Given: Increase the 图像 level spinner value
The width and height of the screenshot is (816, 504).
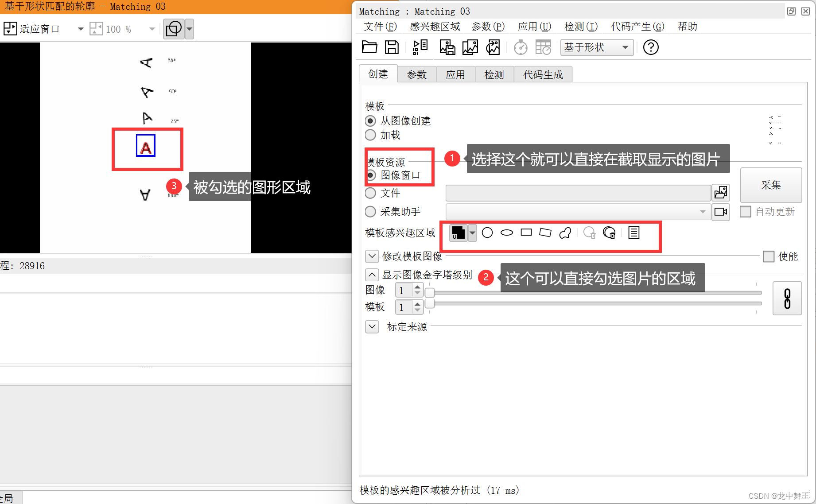Looking at the screenshot, I should click(x=417, y=287).
